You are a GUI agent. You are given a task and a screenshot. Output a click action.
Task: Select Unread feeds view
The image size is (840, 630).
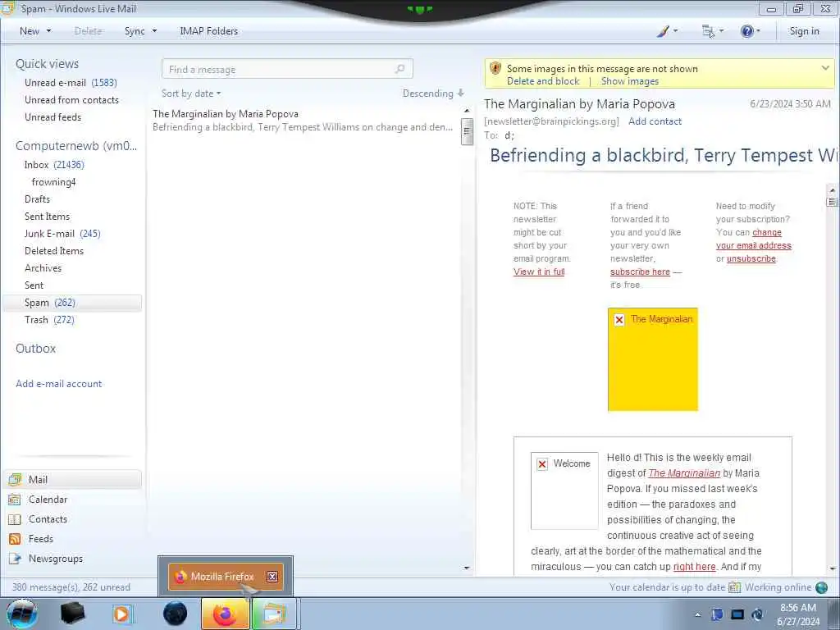[x=53, y=116]
